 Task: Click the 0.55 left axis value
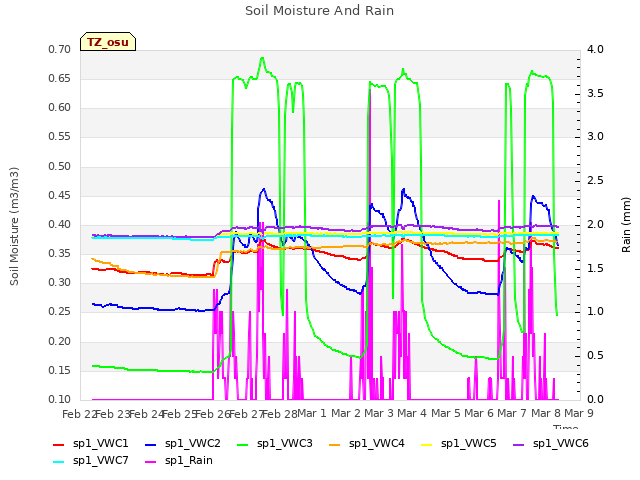pos(60,136)
